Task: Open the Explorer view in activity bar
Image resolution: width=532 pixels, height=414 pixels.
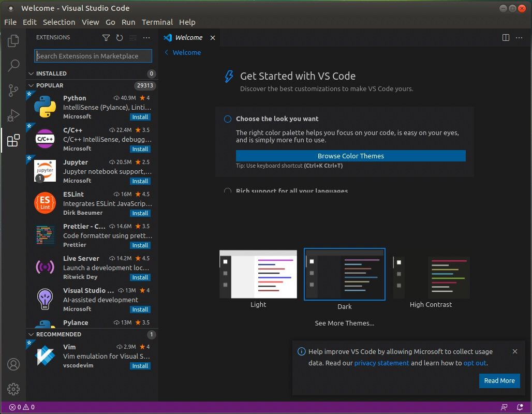Action: click(x=13, y=41)
